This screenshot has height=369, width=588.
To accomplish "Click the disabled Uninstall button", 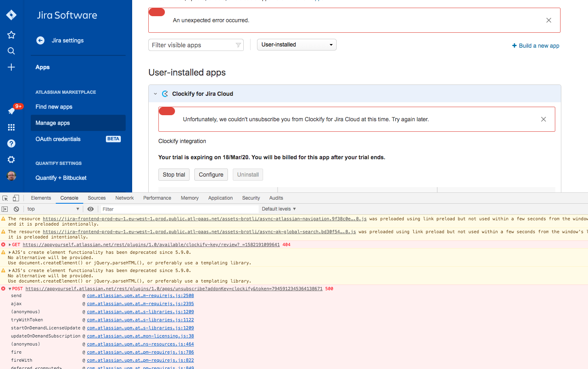I will click(248, 175).
